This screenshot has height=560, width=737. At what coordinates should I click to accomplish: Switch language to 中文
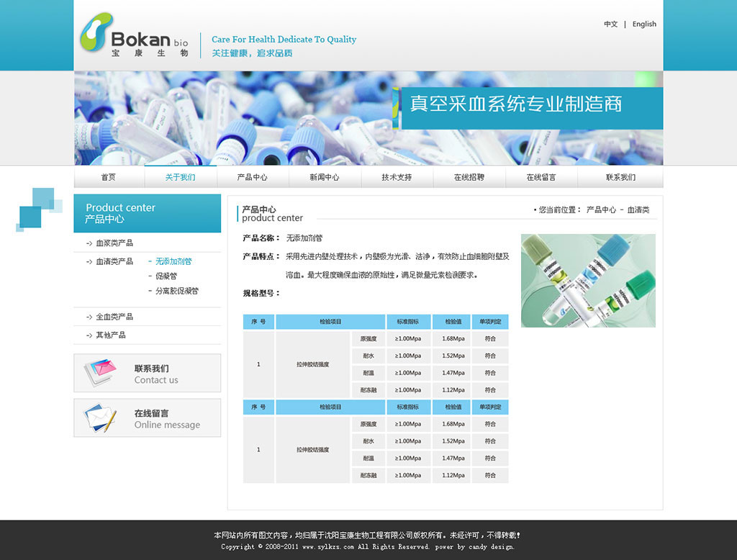tap(610, 24)
